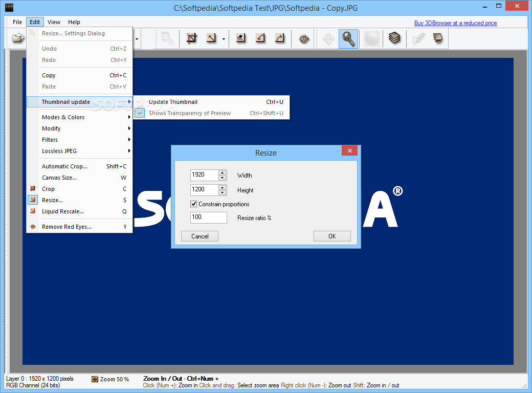Click the transparency sphere toolbar icon

(x=372, y=39)
